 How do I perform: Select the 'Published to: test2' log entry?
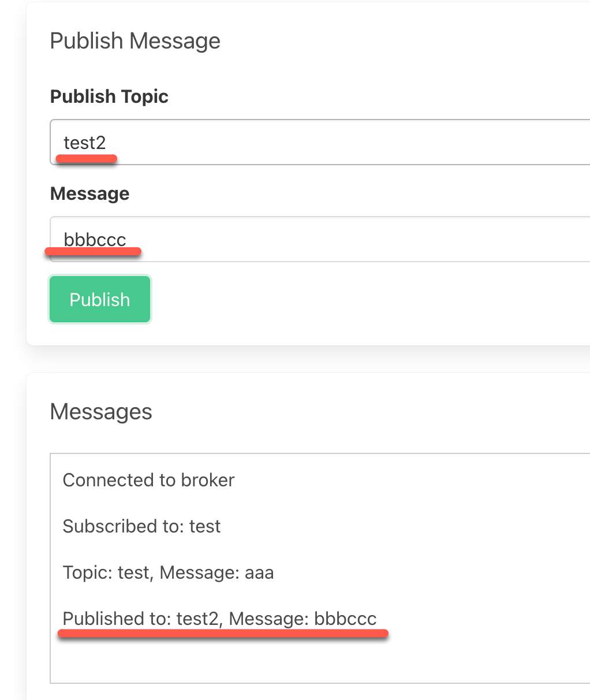[219, 619]
